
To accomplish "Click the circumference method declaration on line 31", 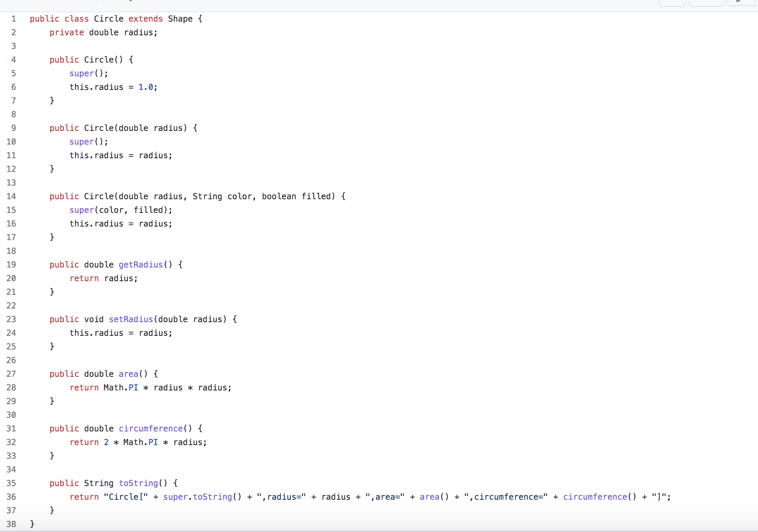I will 151,429.
